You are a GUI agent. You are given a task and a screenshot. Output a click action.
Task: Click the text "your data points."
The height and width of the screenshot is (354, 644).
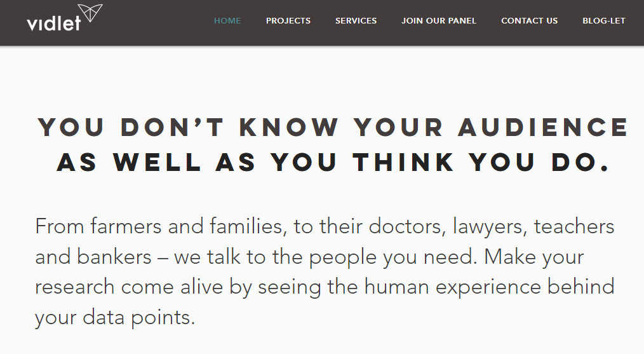115,317
